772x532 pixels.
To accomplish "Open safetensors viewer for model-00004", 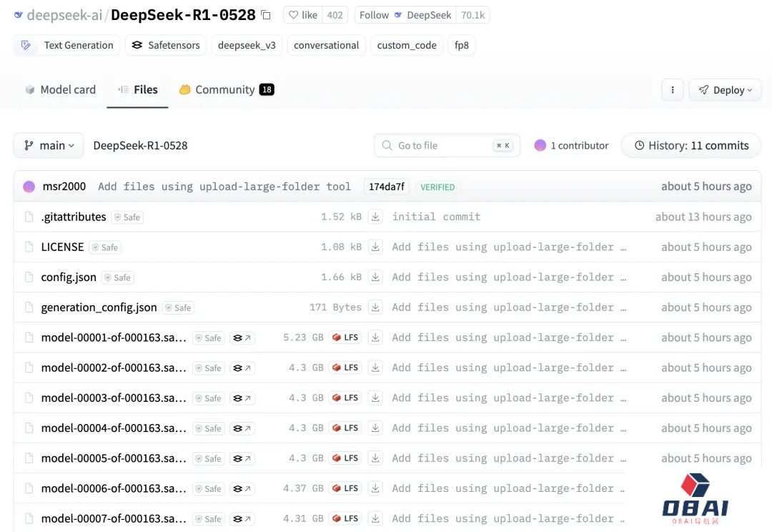I will (x=242, y=428).
